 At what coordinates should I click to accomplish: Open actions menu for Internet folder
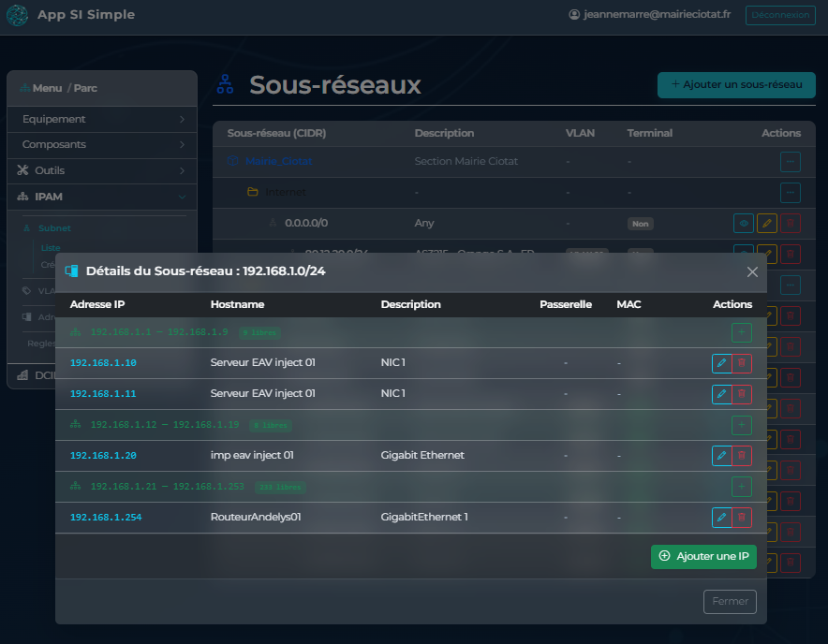(790, 193)
